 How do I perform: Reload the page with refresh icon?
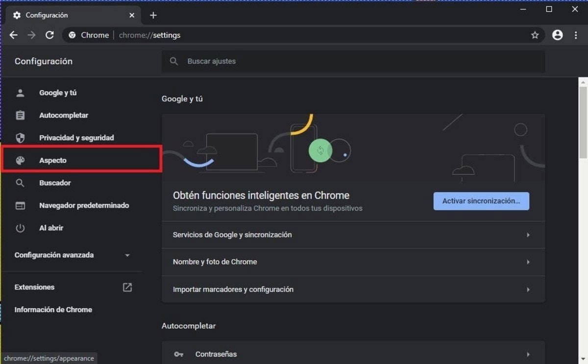[49, 35]
